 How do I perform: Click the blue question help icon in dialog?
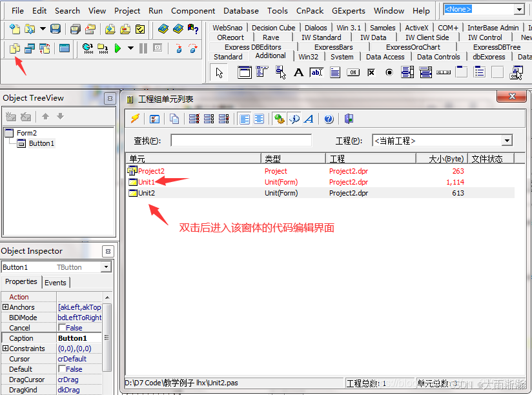(329, 119)
